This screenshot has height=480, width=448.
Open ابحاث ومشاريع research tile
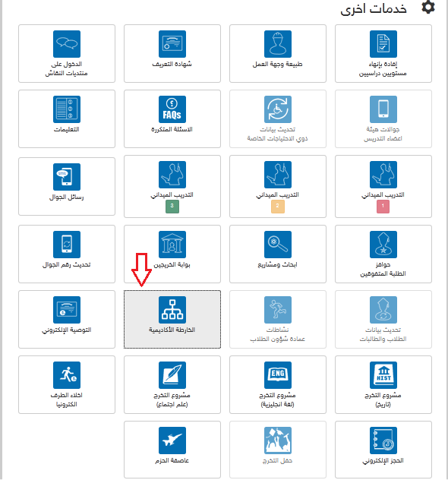(x=278, y=254)
